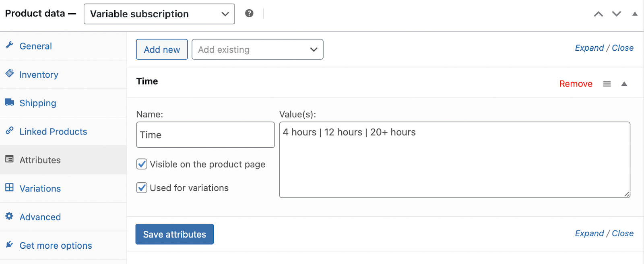Click the Inventory tag icon
Image resolution: width=644 pixels, height=264 pixels.
point(10,74)
